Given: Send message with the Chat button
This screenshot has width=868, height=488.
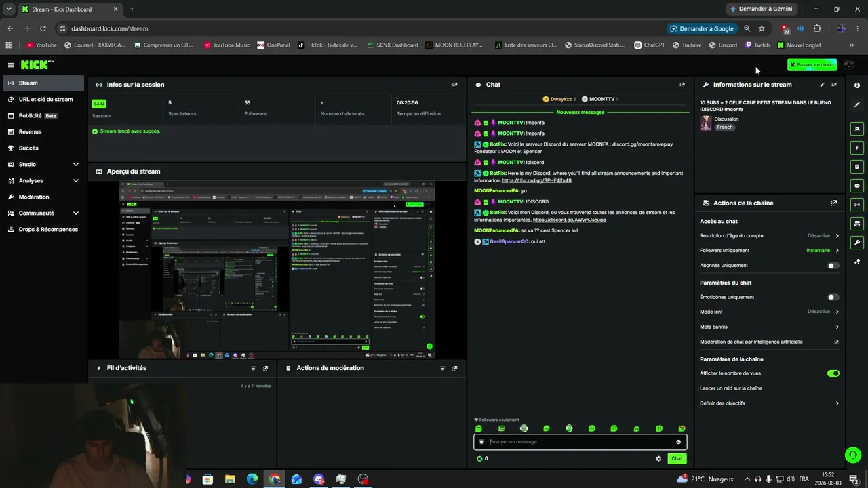Looking at the screenshot, I should pyautogui.click(x=677, y=459).
